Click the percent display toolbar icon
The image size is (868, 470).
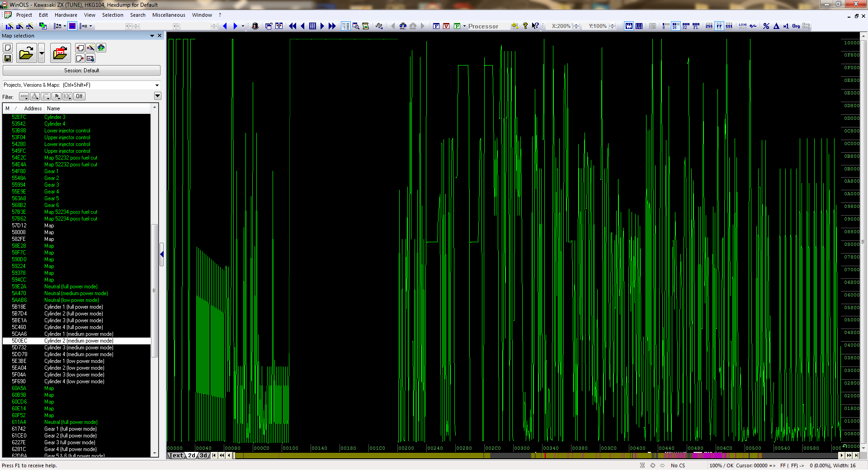click(766, 26)
